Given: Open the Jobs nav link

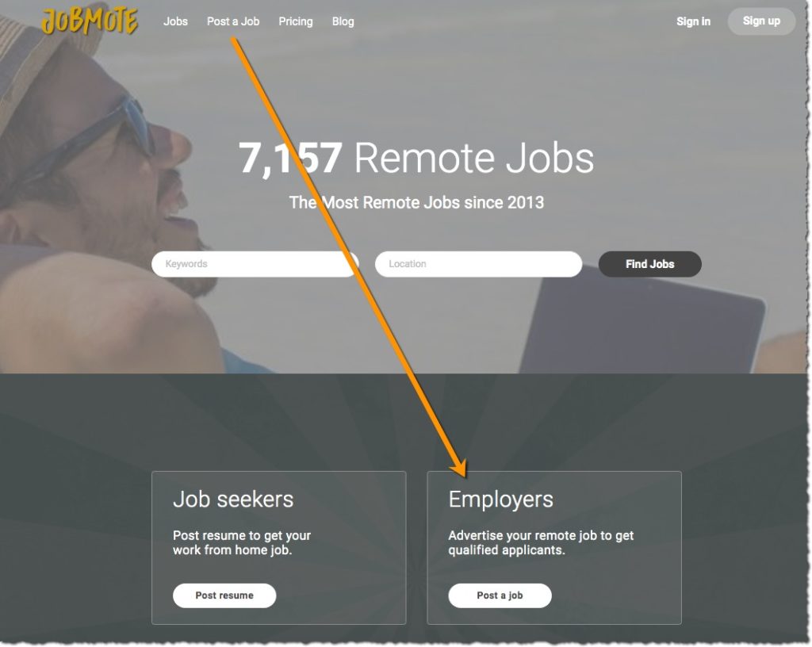Looking at the screenshot, I should point(175,21).
